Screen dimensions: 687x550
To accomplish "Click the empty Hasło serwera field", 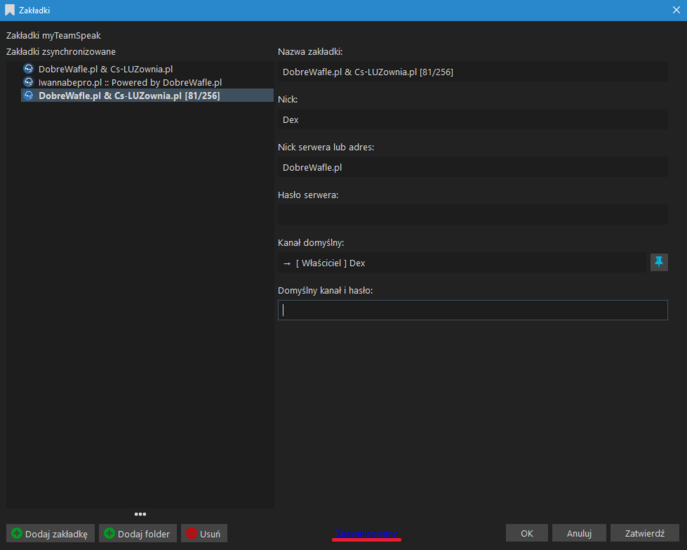I will click(472, 215).
